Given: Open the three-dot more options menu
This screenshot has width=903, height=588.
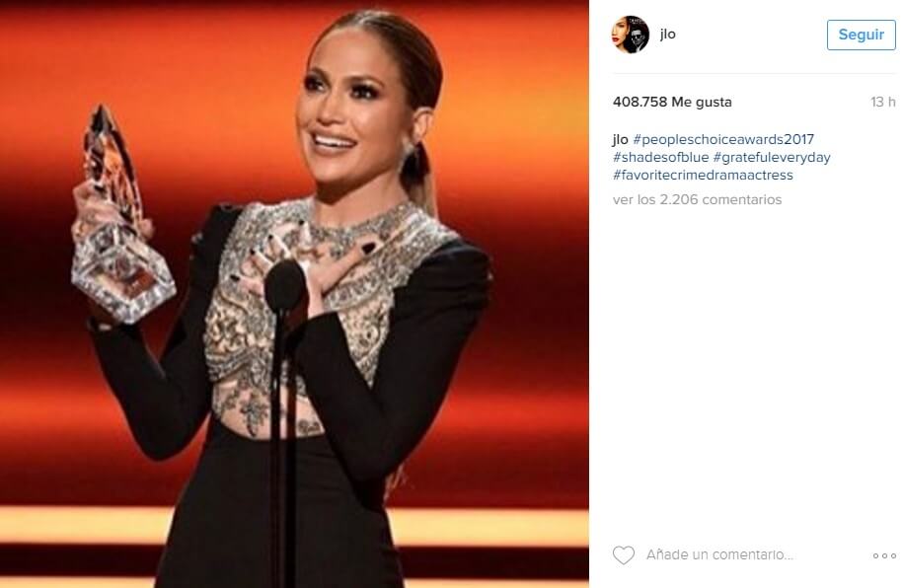Looking at the screenshot, I should 884,555.
